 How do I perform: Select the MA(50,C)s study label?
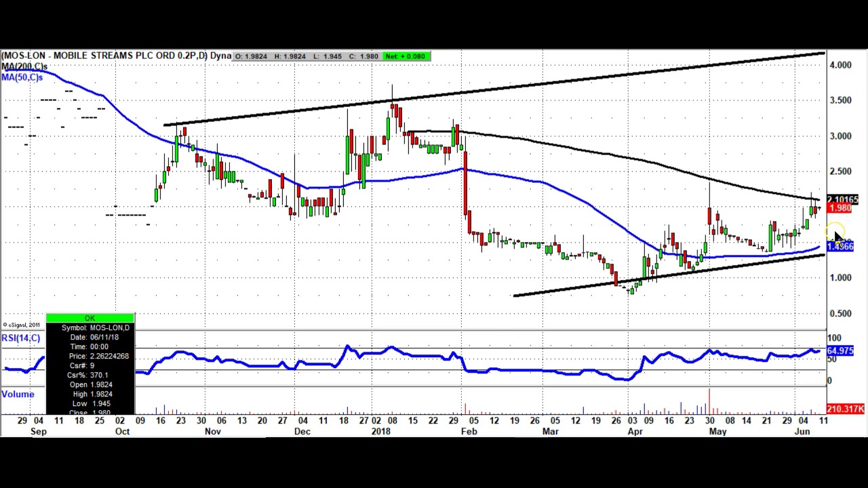click(22, 77)
